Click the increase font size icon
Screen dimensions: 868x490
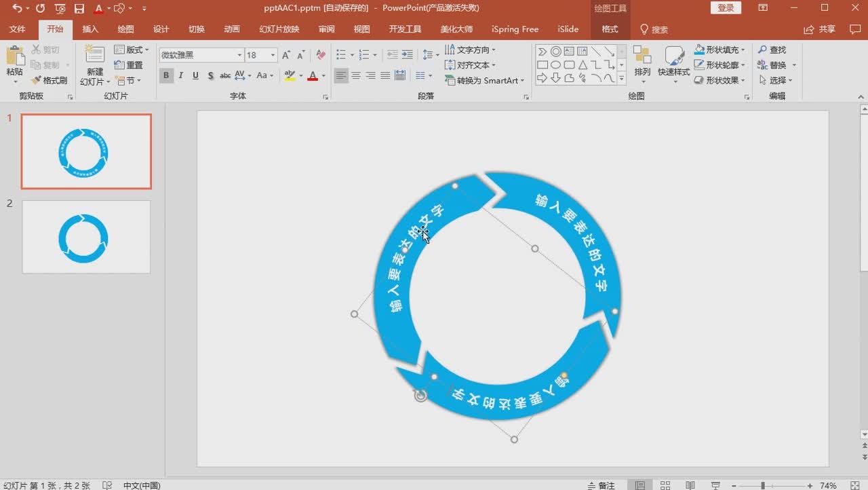click(285, 55)
